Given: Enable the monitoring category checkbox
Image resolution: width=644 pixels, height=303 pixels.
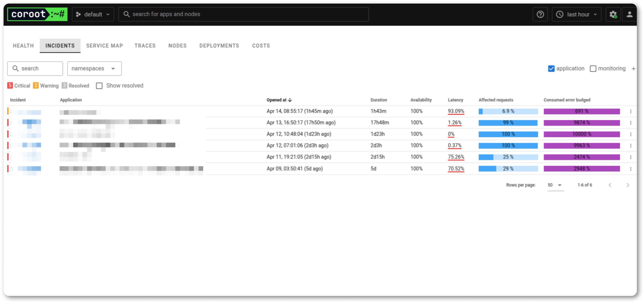Looking at the screenshot, I should [593, 69].
